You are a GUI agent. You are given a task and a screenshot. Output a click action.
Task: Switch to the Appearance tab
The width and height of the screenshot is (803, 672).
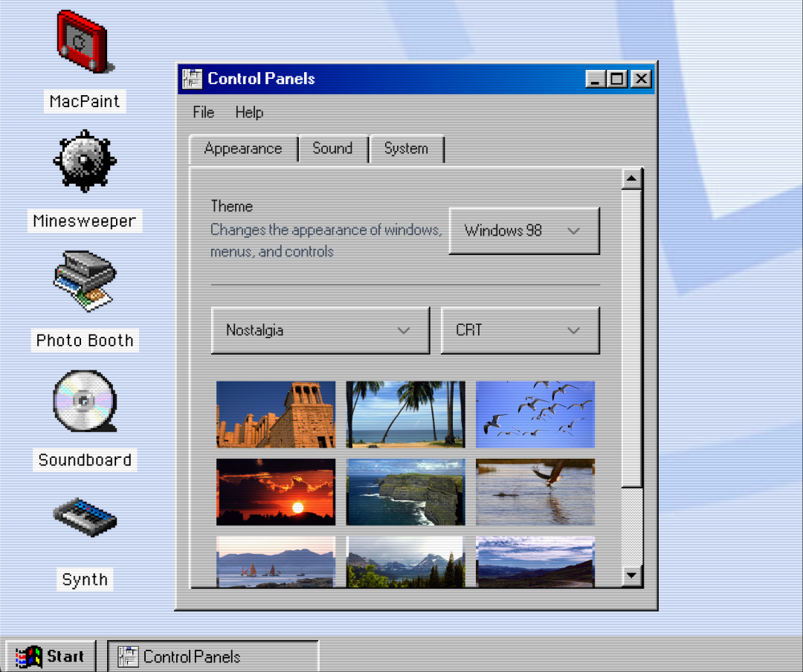tap(243, 149)
